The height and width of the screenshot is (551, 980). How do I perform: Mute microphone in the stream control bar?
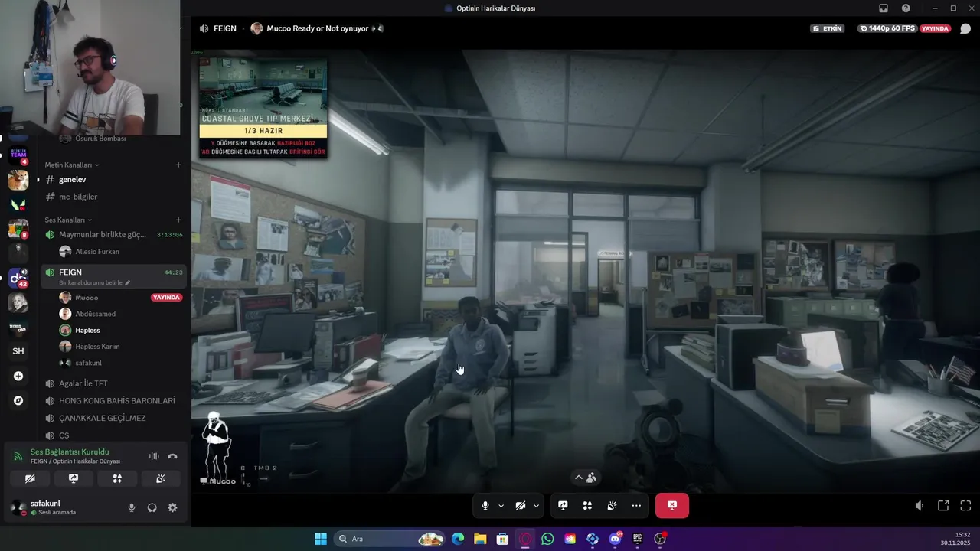coord(485,506)
